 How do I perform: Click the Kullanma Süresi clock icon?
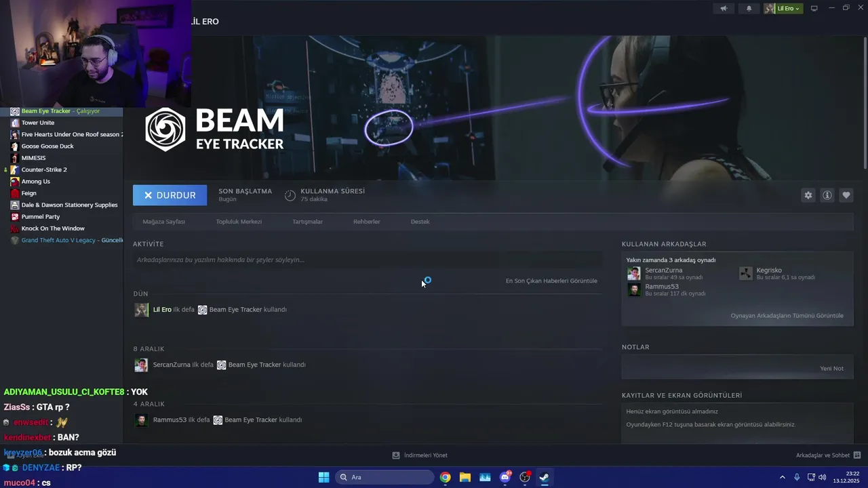[x=290, y=195]
